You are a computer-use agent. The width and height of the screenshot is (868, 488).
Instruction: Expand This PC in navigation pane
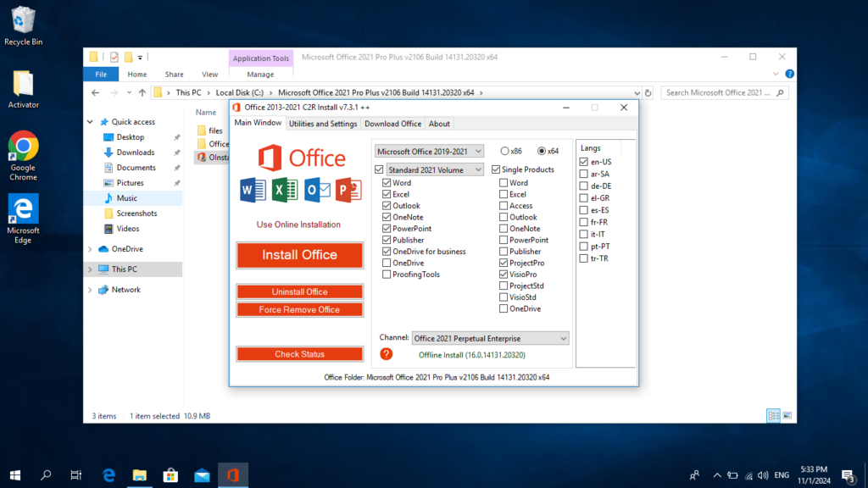90,269
